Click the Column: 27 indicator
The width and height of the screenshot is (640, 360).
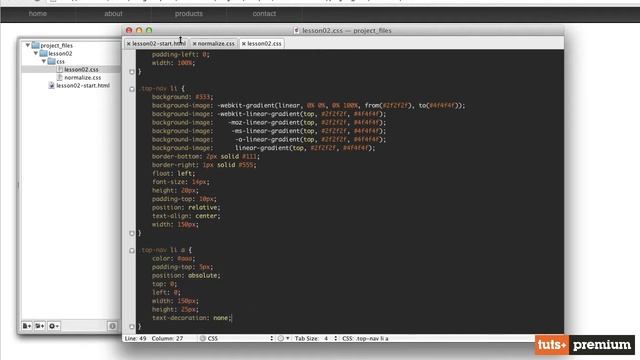pos(167,338)
